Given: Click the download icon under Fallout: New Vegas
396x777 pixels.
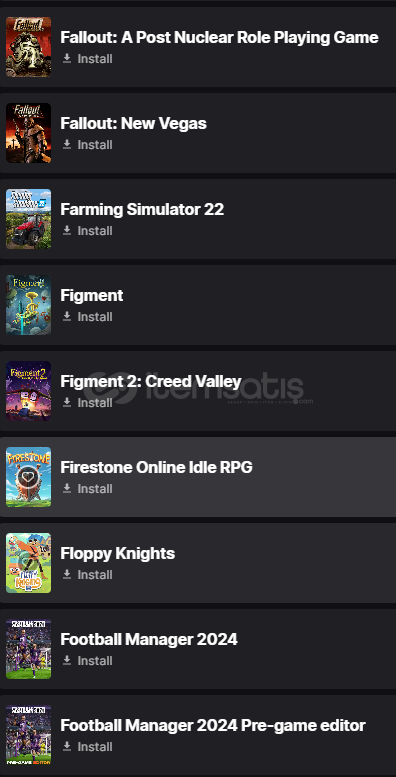Looking at the screenshot, I should coord(67,145).
